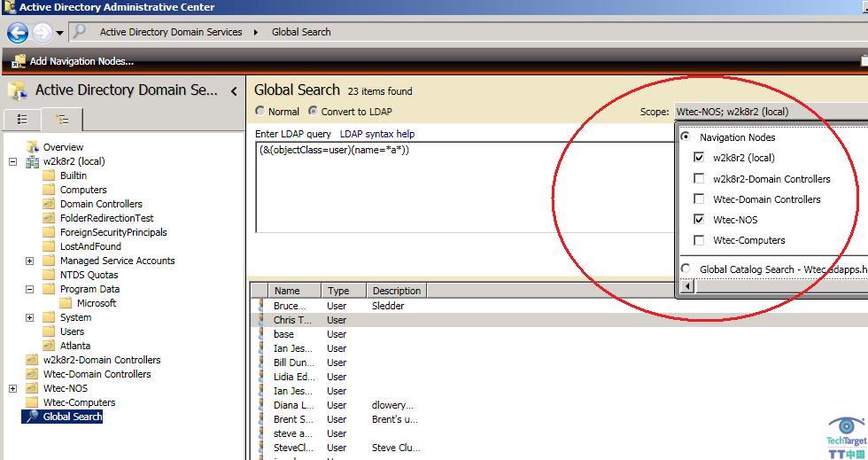868x460 pixels.
Task: Click the user icon beside Diana L...
Action: pyautogui.click(x=260, y=406)
